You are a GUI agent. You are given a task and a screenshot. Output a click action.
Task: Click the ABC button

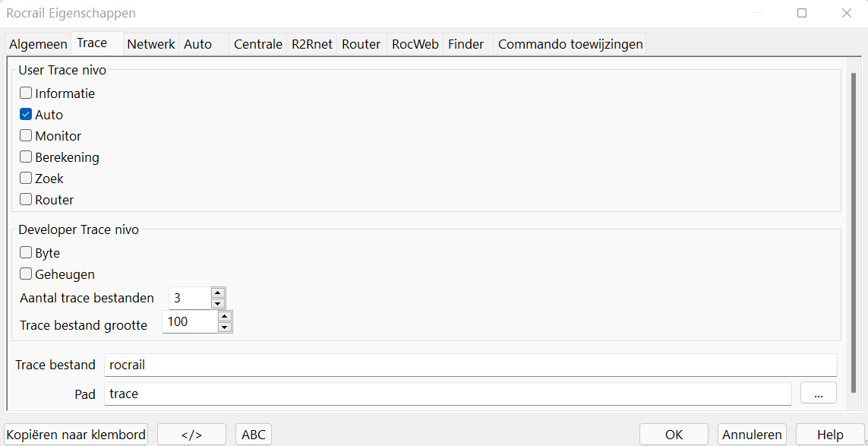tap(254, 435)
